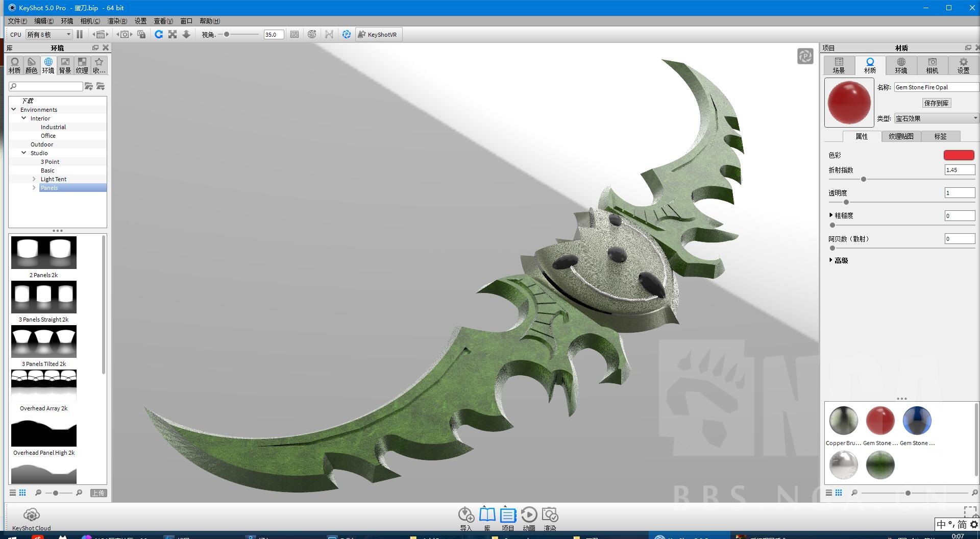Switch library to grid view
The image size is (980, 539).
22,493
